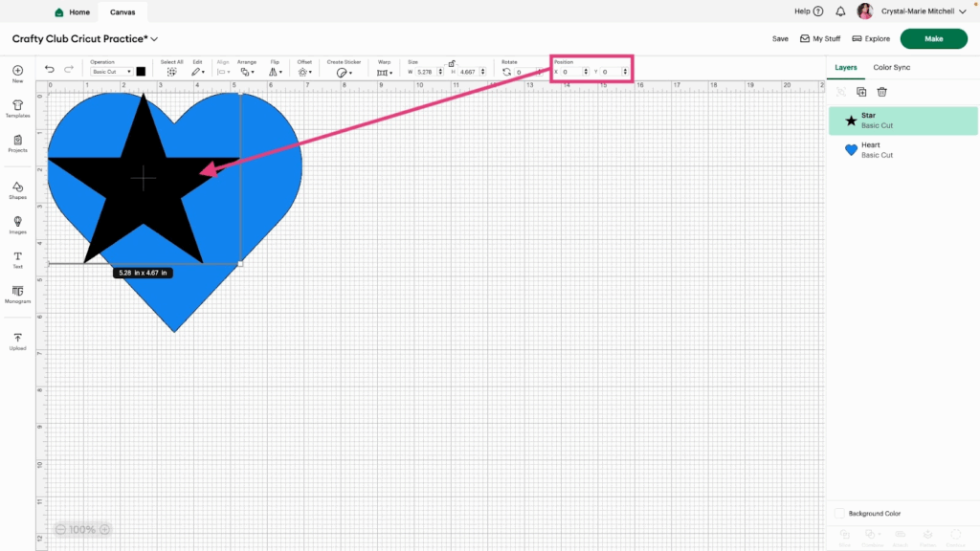Click the Width stepper arrows
The width and height of the screenshot is (980, 551).
pyautogui.click(x=440, y=72)
